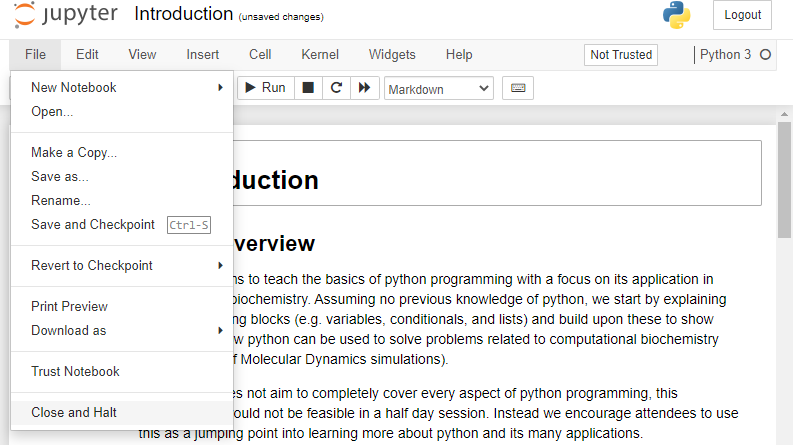
Task: Choose Trust Notebook menu entry
Action: [x=122, y=371]
